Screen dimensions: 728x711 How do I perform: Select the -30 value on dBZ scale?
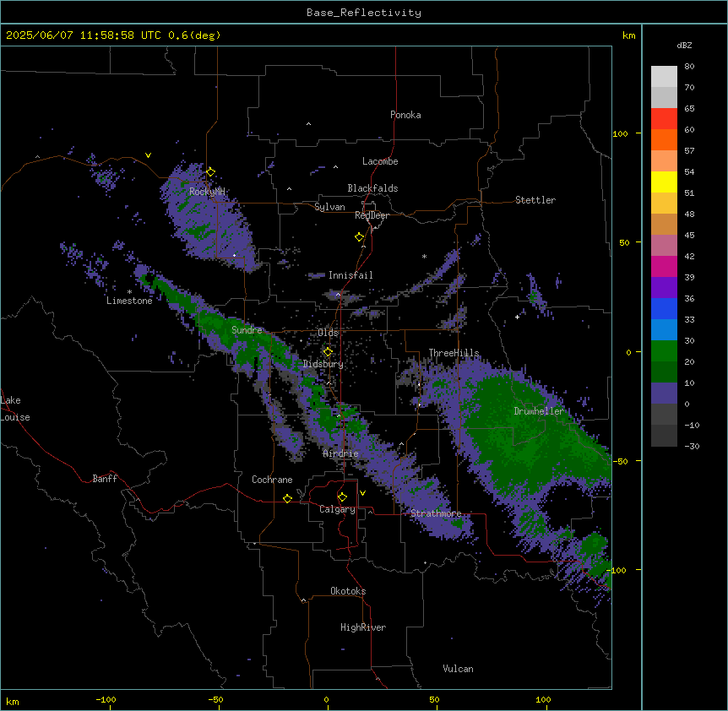[x=692, y=446]
